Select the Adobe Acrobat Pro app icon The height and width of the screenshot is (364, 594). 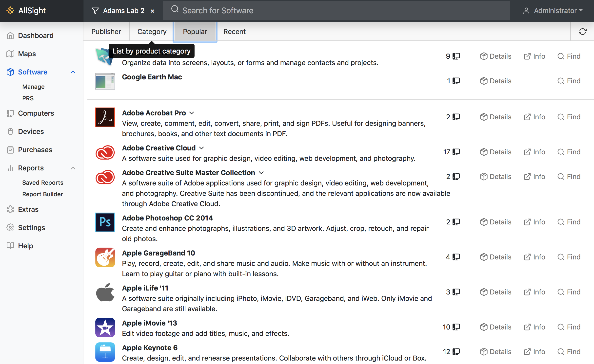105,117
